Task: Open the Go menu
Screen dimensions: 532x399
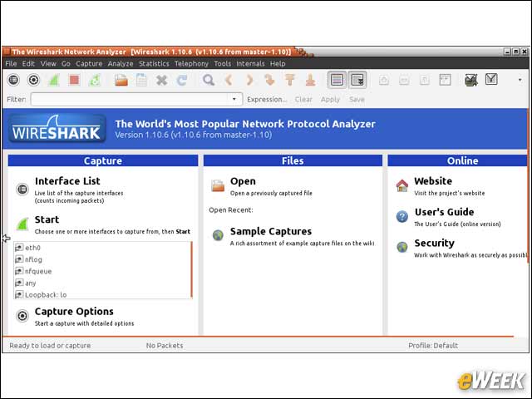Action: [x=66, y=63]
